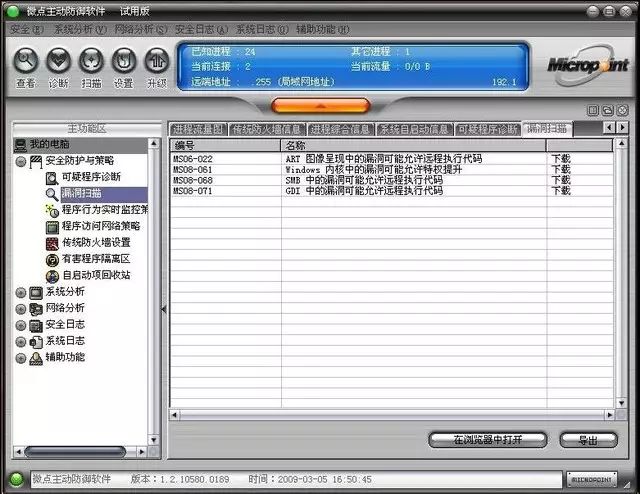
Task: Click the 导出 export button
Action: coord(588,440)
